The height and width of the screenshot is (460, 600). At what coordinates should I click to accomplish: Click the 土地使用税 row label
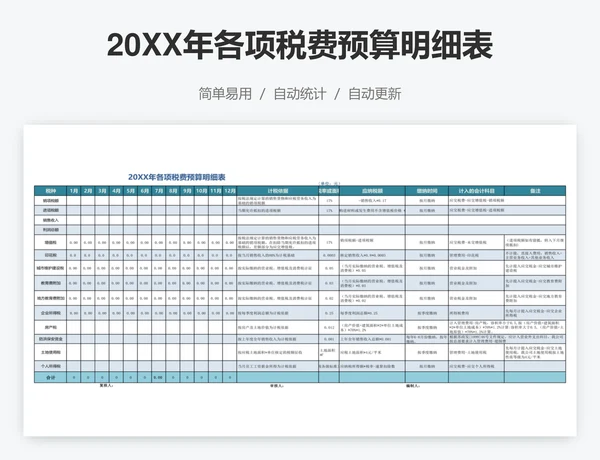coord(51,352)
